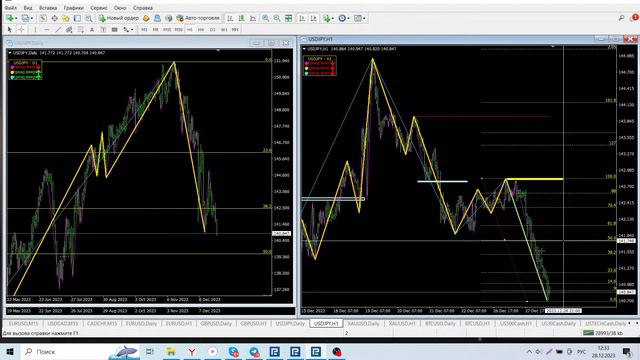This screenshot has width=640, height=360.
Task: Select the trendline drawing tool
Action: pyautogui.click(x=58, y=29)
